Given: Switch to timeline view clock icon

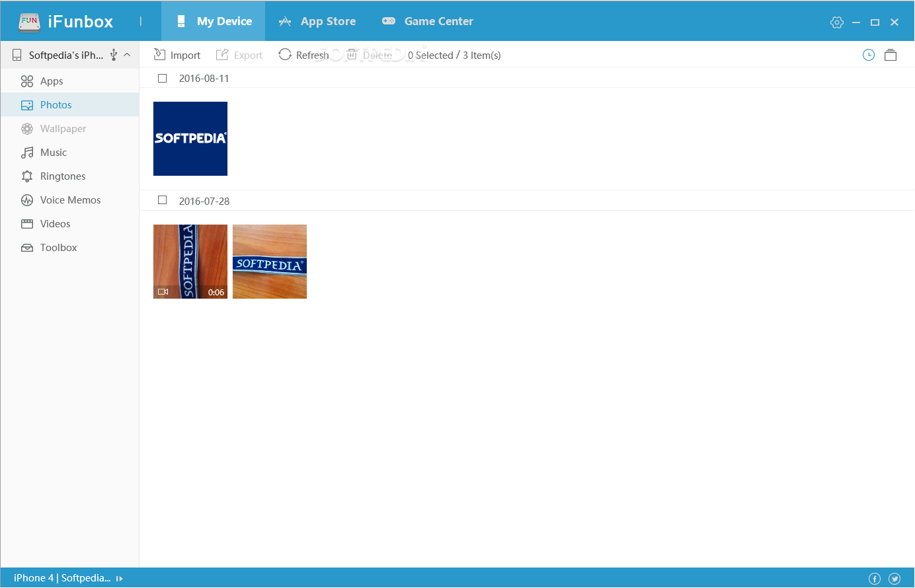Looking at the screenshot, I should 869,55.
